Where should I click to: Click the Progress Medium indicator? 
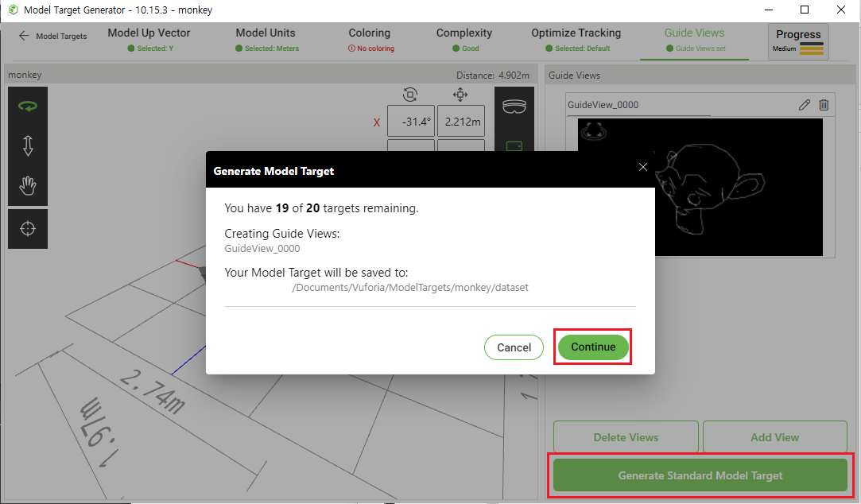point(798,41)
